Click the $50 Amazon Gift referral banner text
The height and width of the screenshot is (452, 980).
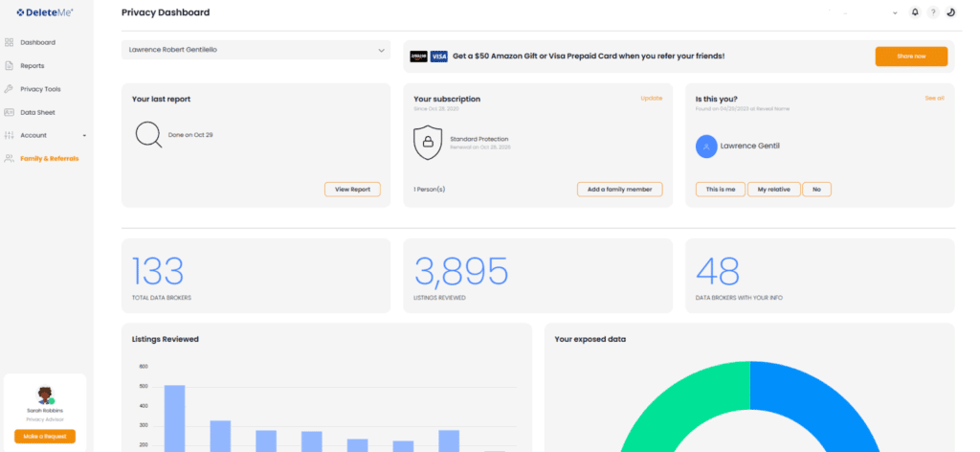pos(589,56)
